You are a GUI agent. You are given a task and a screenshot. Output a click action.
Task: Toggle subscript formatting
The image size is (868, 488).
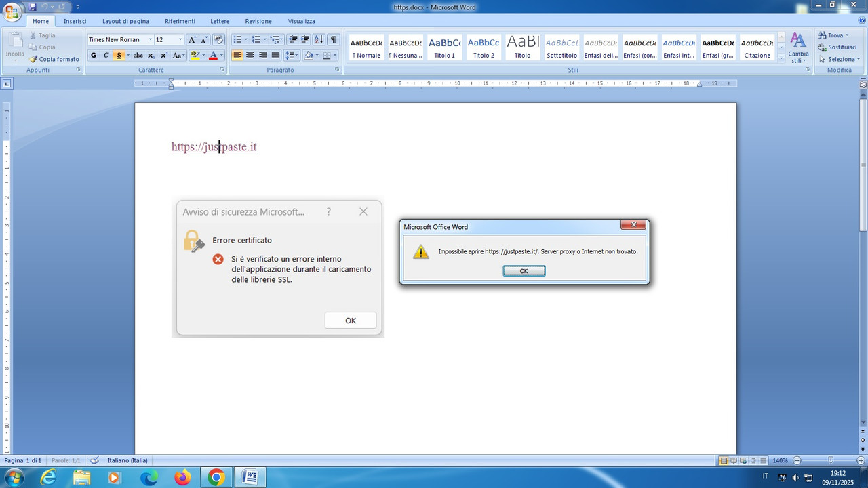[151, 56]
